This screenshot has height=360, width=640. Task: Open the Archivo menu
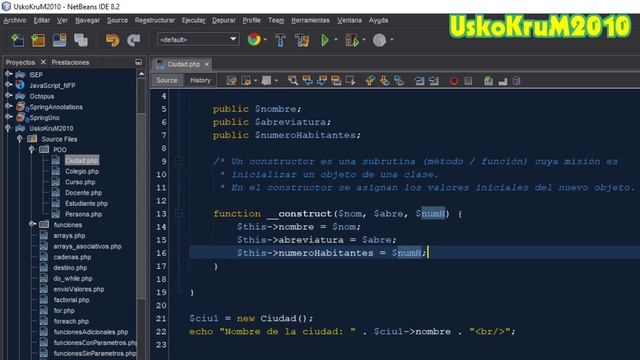pos(15,20)
